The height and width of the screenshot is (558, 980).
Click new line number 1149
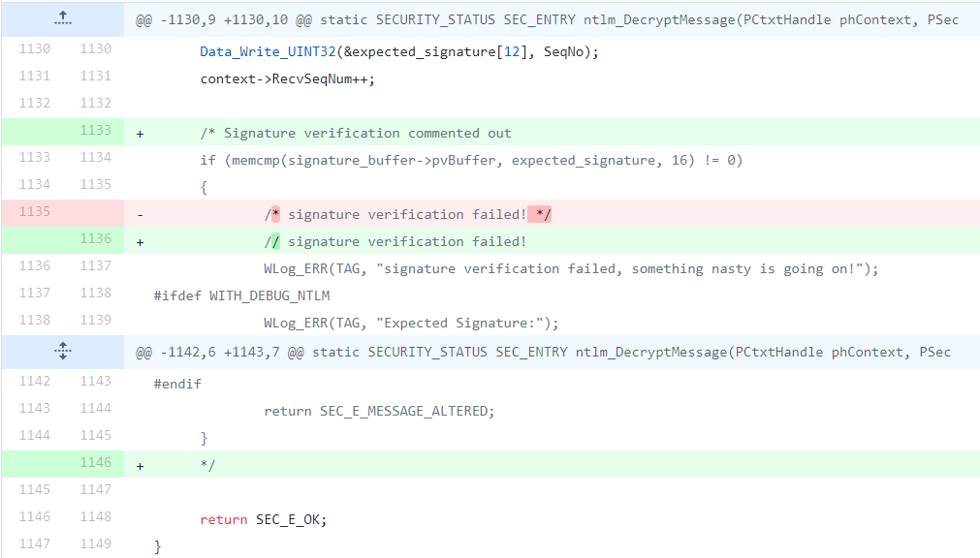click(x=95, y=543)
